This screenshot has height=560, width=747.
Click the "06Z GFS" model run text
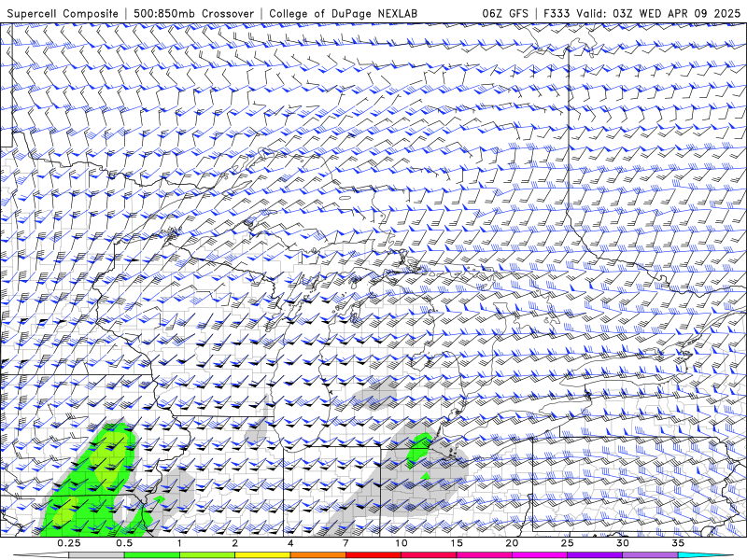point(505,13)
